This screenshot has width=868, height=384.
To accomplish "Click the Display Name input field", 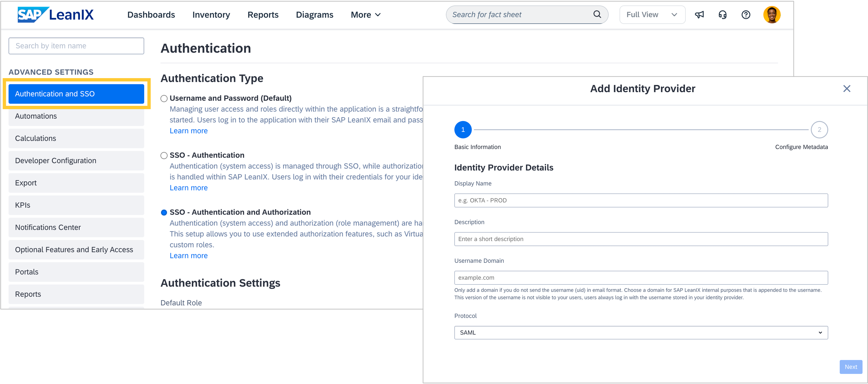I will click(x=640, y=201).
